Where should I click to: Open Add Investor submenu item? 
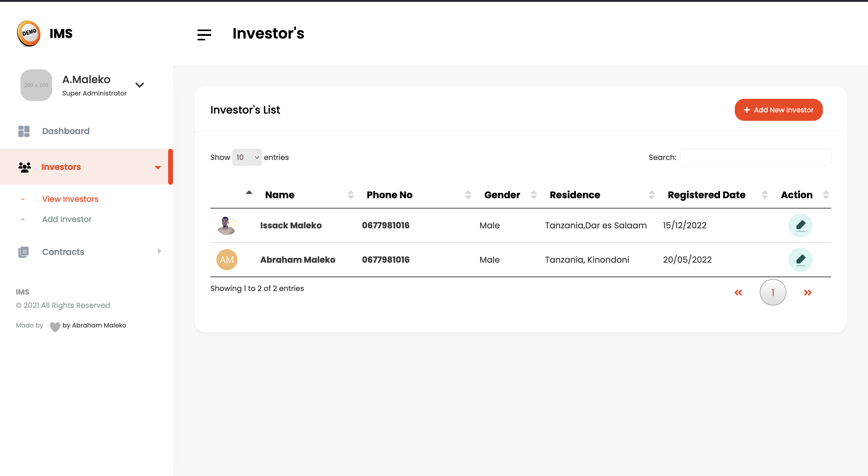67,219
